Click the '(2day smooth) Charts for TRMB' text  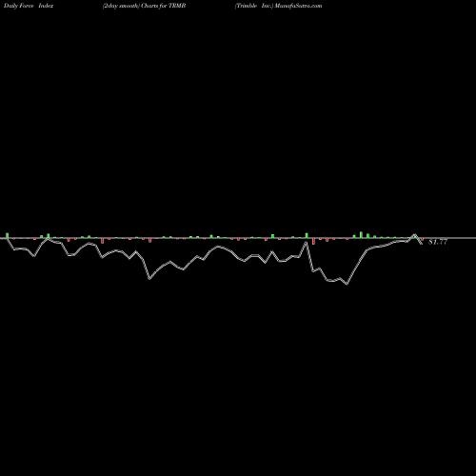pos(144,6)
